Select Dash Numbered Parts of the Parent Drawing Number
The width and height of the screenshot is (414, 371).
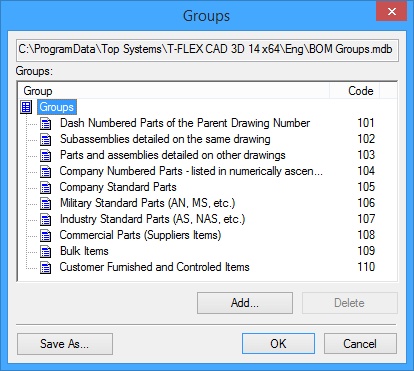click(x=185, y=123)
